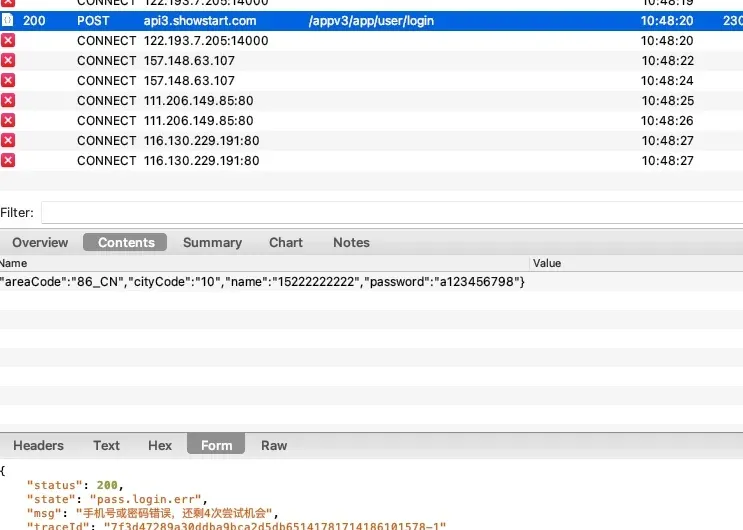Click the red failed icon on the 10:48:25 row

(8, 100)
